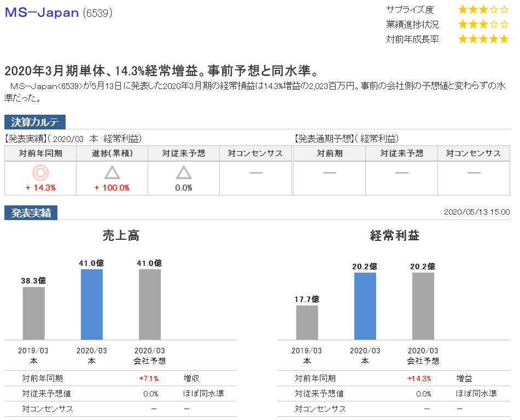Image resolution: width=520 pixels, height=420 pixels.
Task: Click the double-circle icon above +14.3%
Action: click(40, 173)
